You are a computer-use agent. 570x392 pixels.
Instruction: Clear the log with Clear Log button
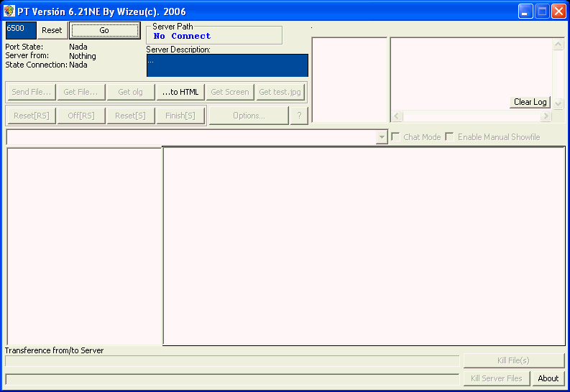click(530, 102)
